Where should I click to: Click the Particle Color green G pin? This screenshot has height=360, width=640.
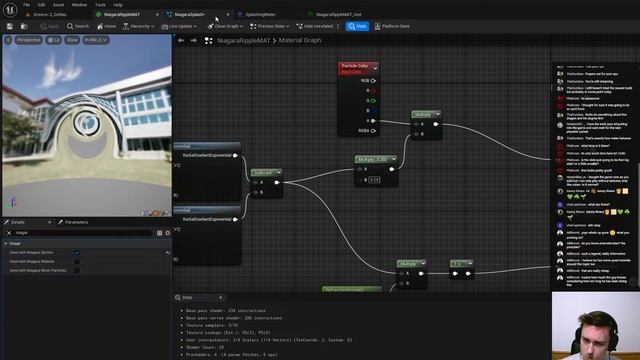(x=373, y=100)
